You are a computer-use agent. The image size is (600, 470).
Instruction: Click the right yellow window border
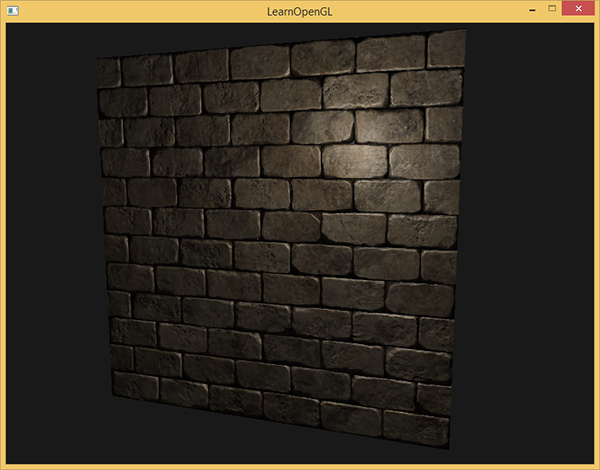pyautogui.click(x=596, y=240)
